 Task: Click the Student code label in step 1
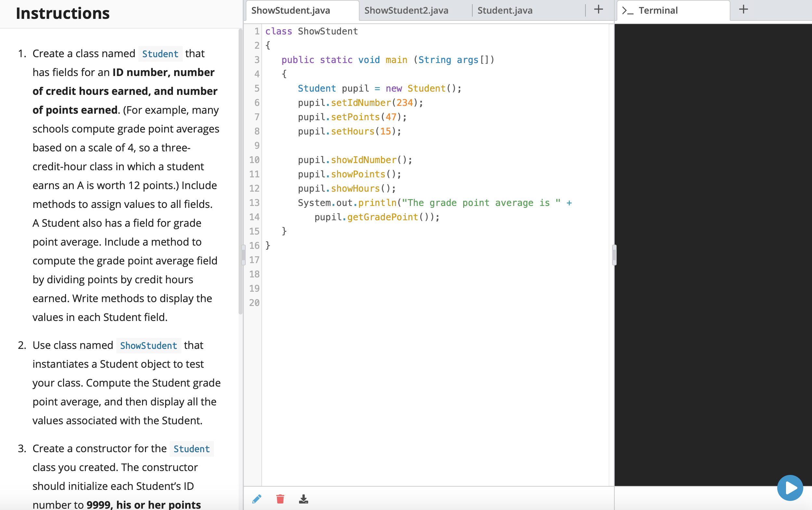pyautogui.click(x=160, y=54)
